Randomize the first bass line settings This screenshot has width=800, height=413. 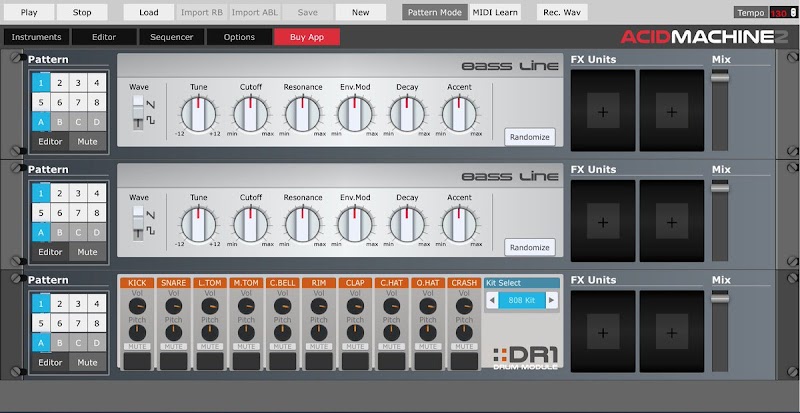click(530, 137)
